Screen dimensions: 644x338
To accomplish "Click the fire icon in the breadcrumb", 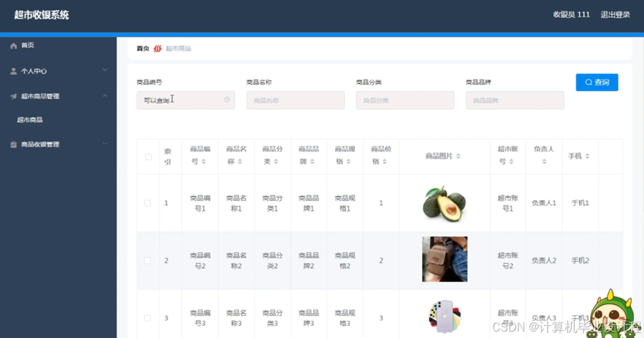I will 157,49.
